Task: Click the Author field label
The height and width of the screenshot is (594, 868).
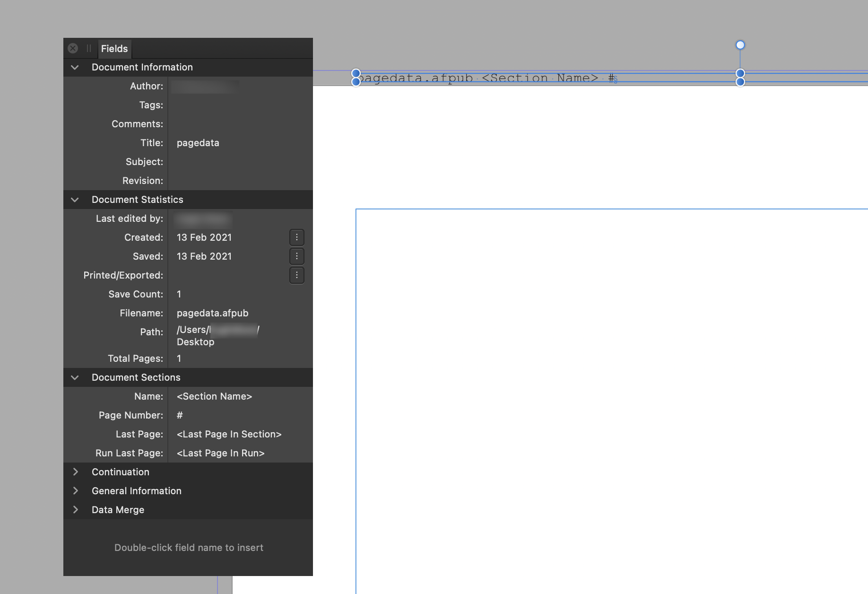Action: click(147, 86)
